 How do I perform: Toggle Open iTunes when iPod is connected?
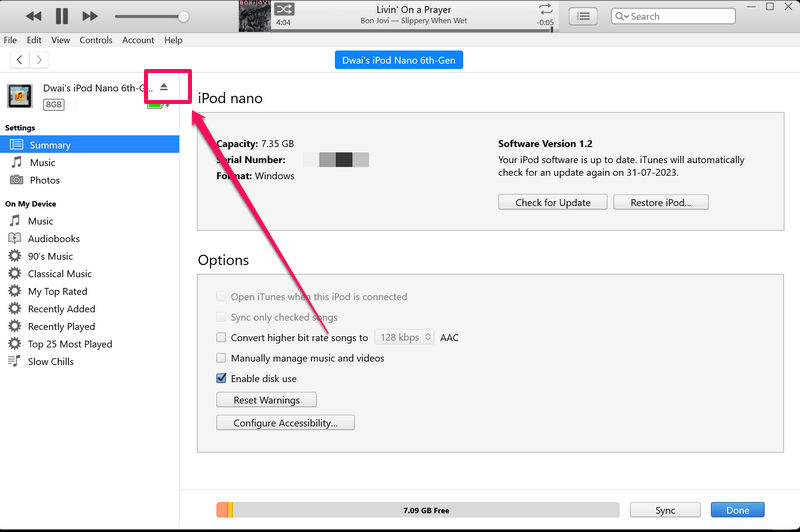pyautogui.click(x=221, y=296)
